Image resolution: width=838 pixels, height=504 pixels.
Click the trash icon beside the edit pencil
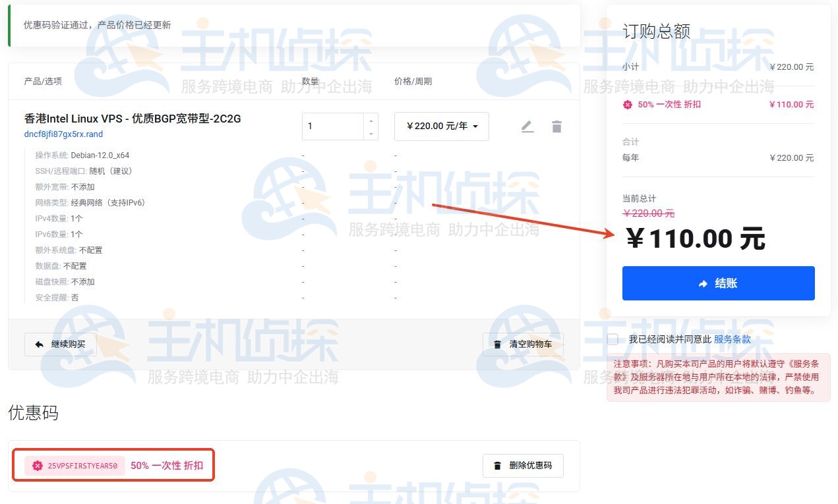point(556,125)
